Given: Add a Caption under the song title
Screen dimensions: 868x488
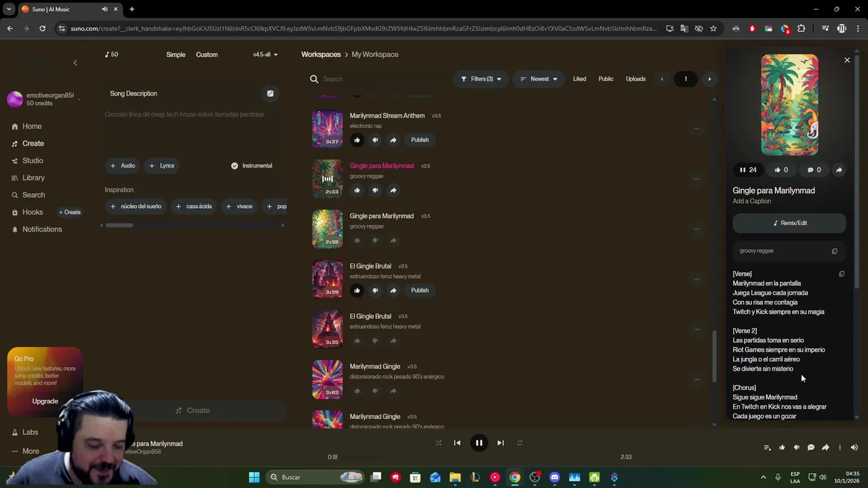Looking at the screenshot, I should pyautogui.click(x=752, y=201).
